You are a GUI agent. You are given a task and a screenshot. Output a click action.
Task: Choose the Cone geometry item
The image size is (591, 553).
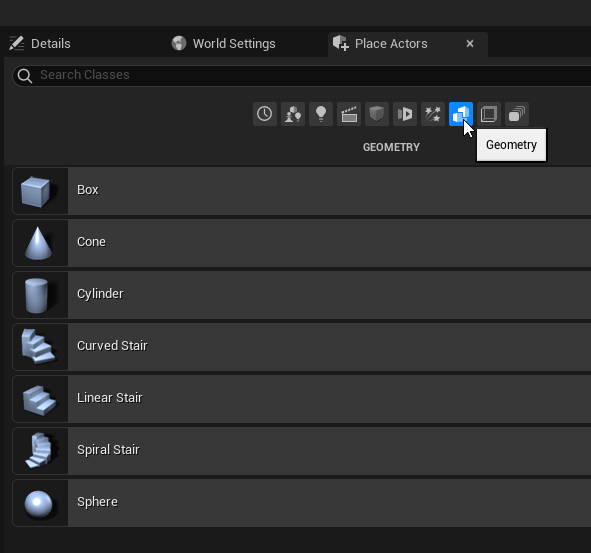pyautogui.click(x=302, y=243)
